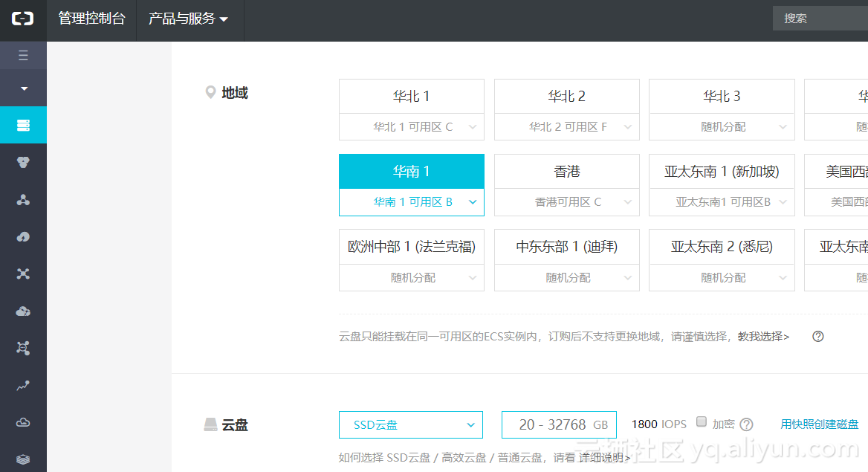Select 欧洲中部 1 (法兰克福) region
The image size is (868, 472).
coord(411,247)
